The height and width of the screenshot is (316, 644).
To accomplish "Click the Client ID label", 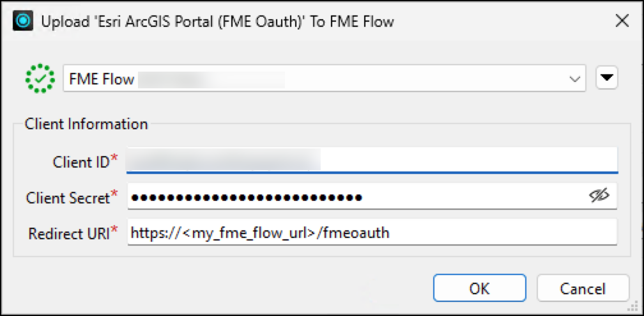I will click(x=81, y=162).
